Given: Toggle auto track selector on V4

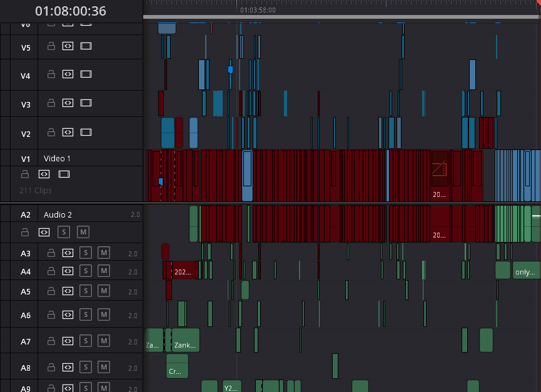Looking at the screenshot, I should (x=68, y=74).
